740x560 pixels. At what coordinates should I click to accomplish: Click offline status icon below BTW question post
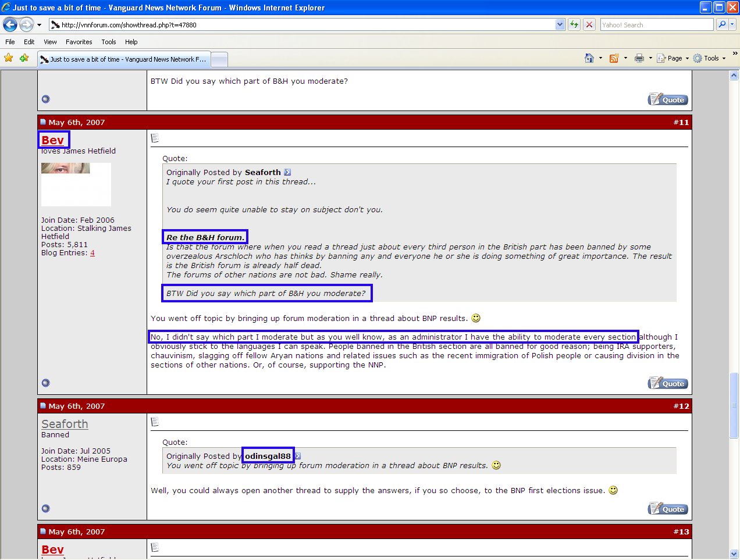pyautogui.click(x=46, y=99)
